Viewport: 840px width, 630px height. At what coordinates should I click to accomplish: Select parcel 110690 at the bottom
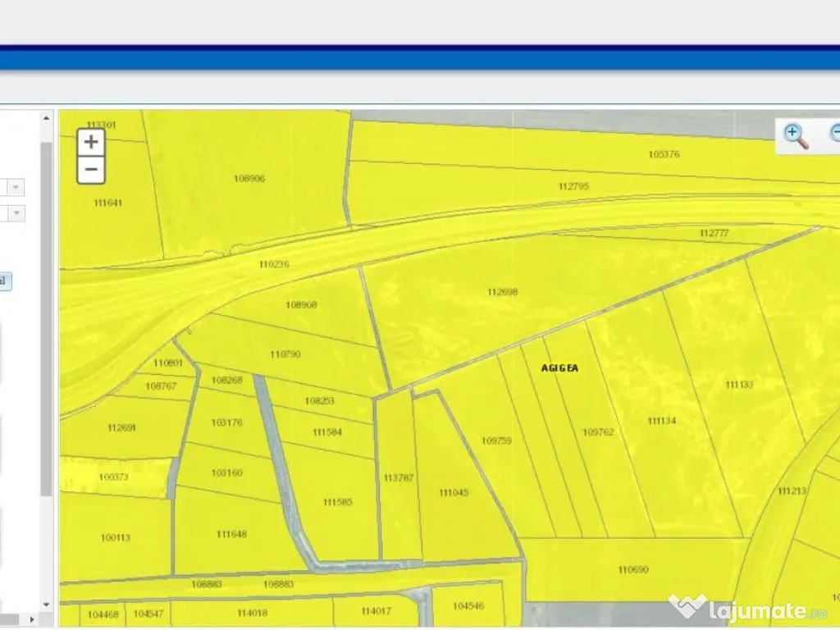point(632,569)
